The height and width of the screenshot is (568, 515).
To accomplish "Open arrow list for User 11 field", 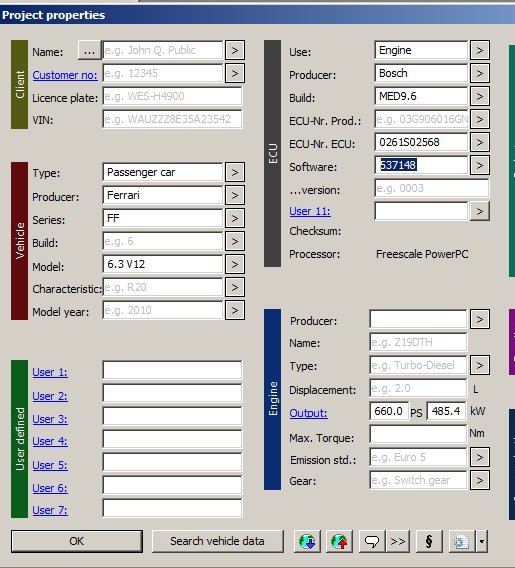I will [x=480, y=211].
